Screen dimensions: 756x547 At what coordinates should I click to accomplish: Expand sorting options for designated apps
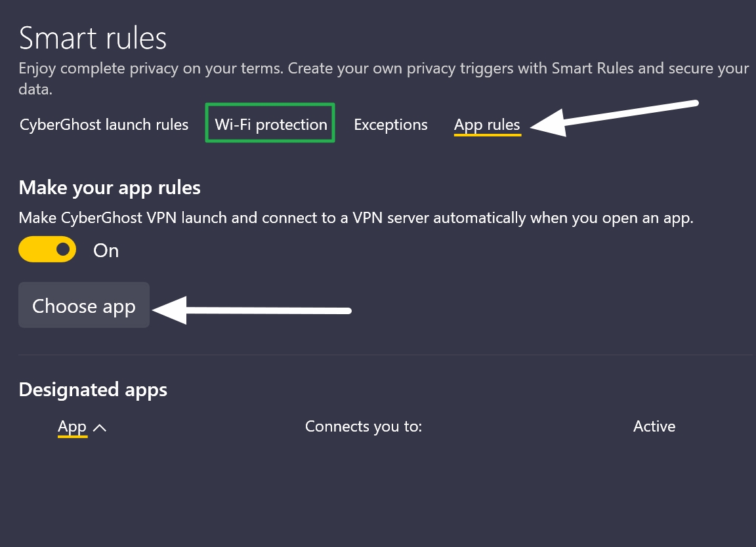pyautogui.click(x=100, y=426)
